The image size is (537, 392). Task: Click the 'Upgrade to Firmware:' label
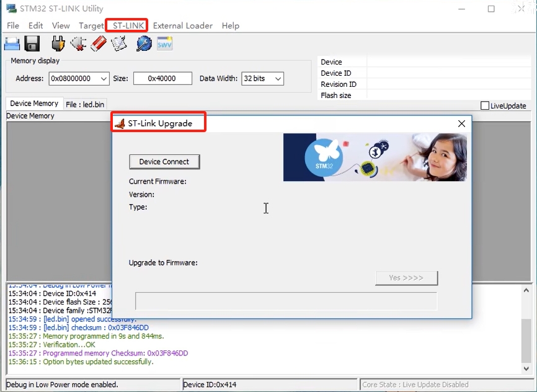[x=163, y=263]
